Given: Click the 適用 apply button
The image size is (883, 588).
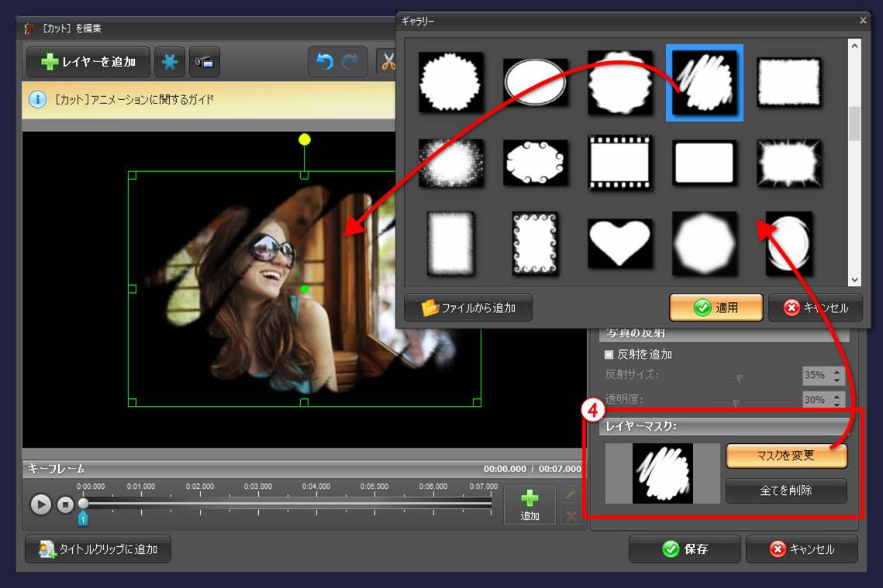Looking at the screenshot, I should pyautogui.click(x=716, y=308).
